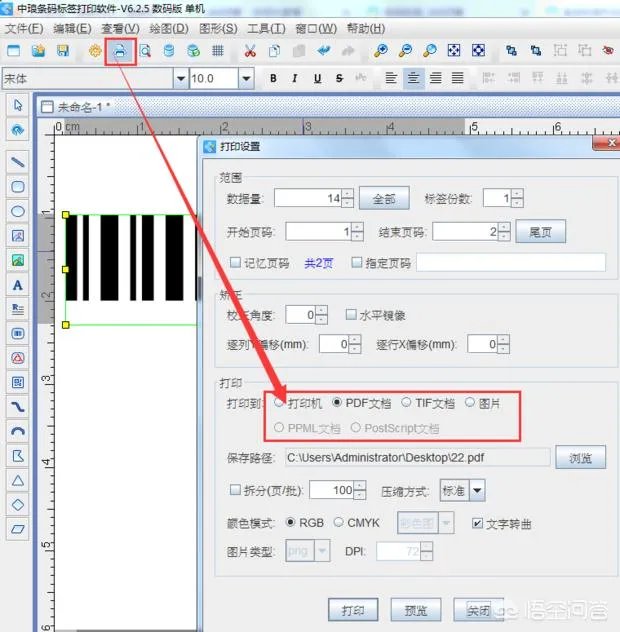
Task: Open print preview magnifier icon
Action: 145,51
